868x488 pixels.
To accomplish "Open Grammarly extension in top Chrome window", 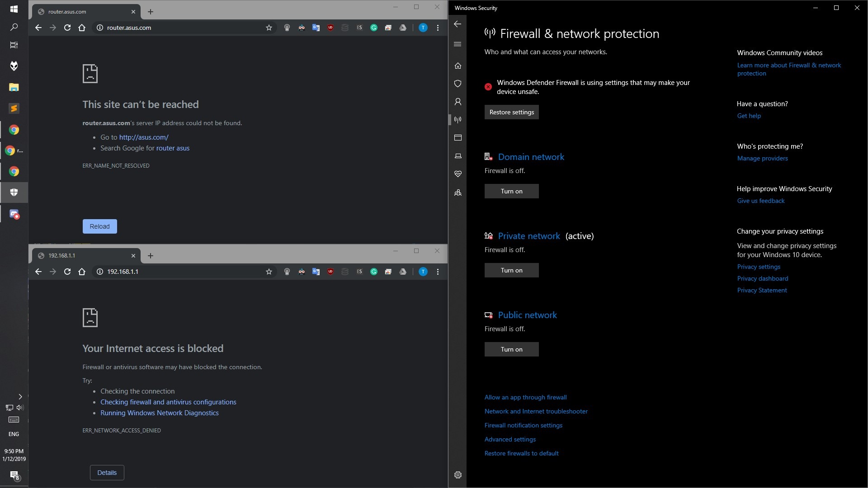I will (374, 28).
